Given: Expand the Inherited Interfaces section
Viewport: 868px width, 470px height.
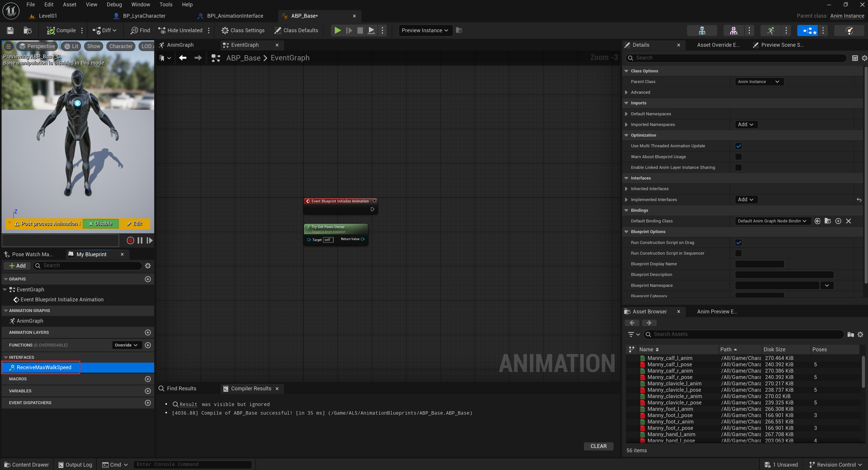Looking at the screenshot, I should [626, 189].
